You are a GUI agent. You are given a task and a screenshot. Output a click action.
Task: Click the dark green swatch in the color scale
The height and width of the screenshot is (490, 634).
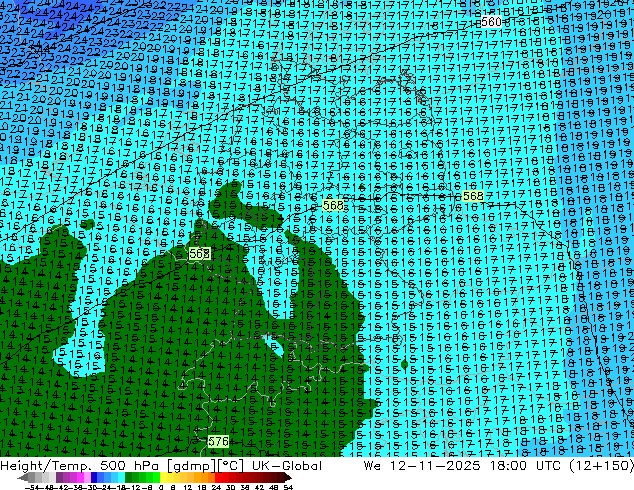click(129, 478)
